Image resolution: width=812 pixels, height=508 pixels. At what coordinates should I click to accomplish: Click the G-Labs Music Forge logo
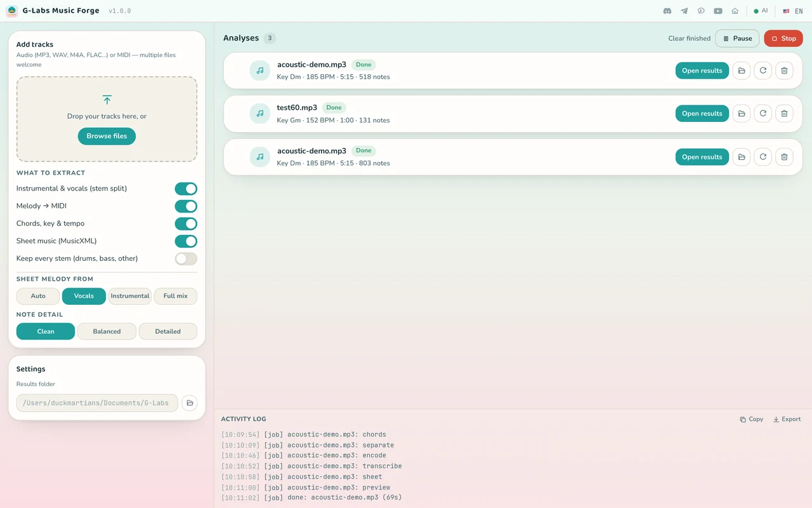point(11,11)
